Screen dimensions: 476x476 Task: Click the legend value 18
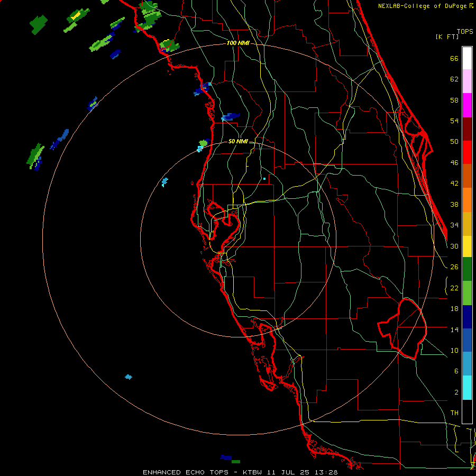454,309
